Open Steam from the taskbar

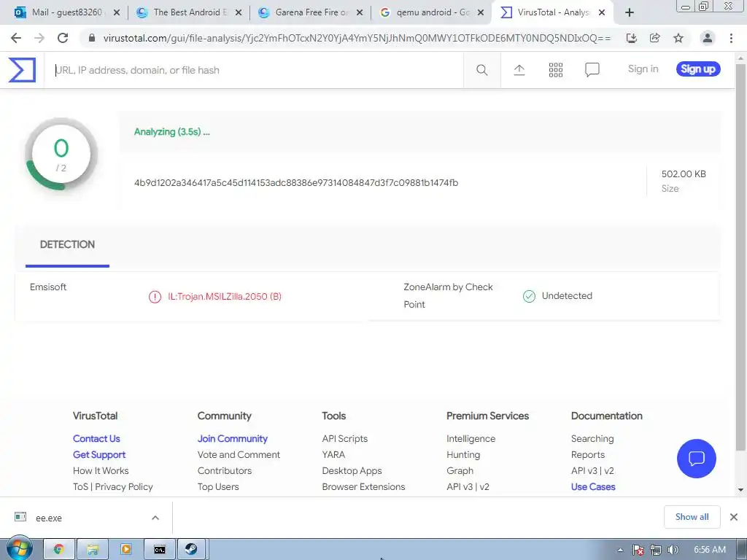192,550
